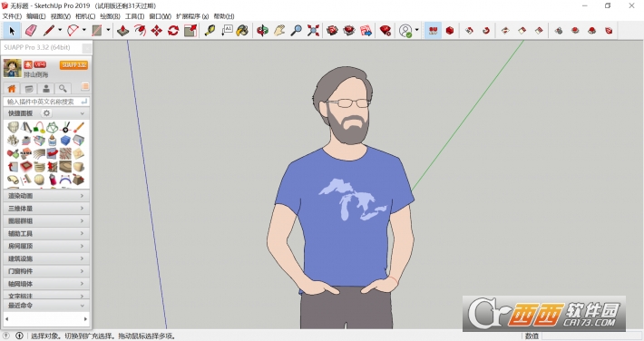Activate the Push/Pull tool
Screen dimensions: 644x341
coord(122,31)
